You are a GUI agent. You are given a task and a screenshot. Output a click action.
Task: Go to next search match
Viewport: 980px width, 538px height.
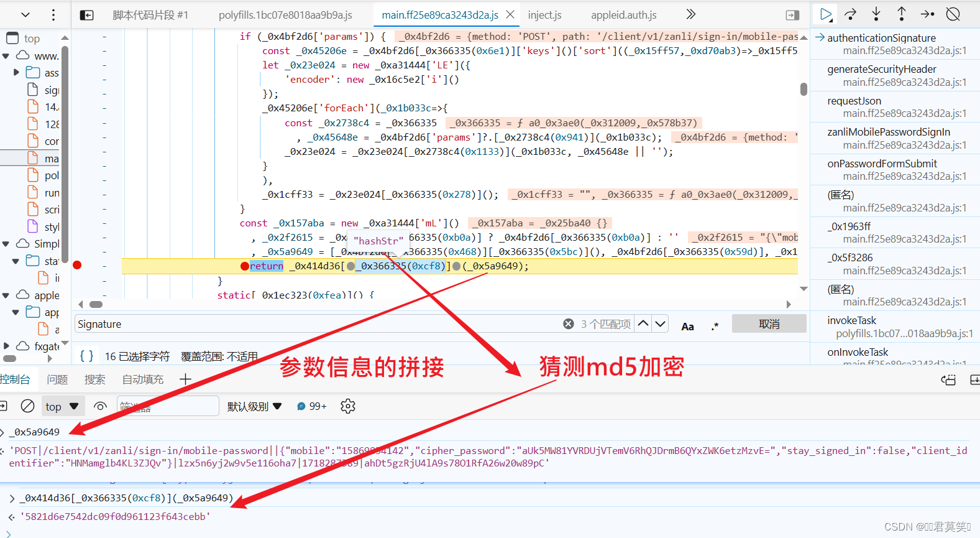point(661,323)
